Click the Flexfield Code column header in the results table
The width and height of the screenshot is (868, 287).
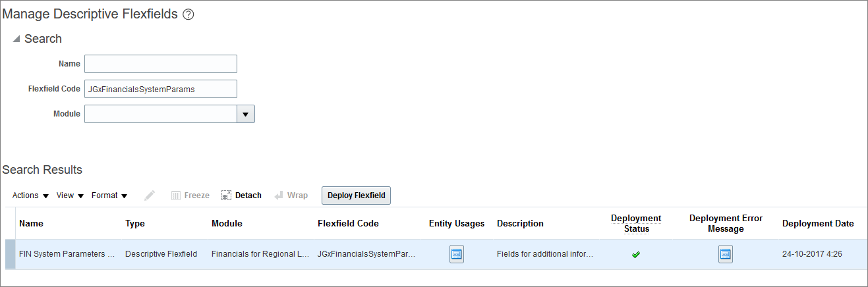348,224
